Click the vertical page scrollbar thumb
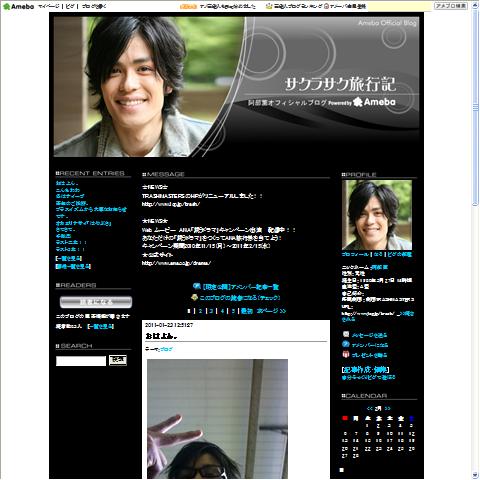 [x=475, y=107]
